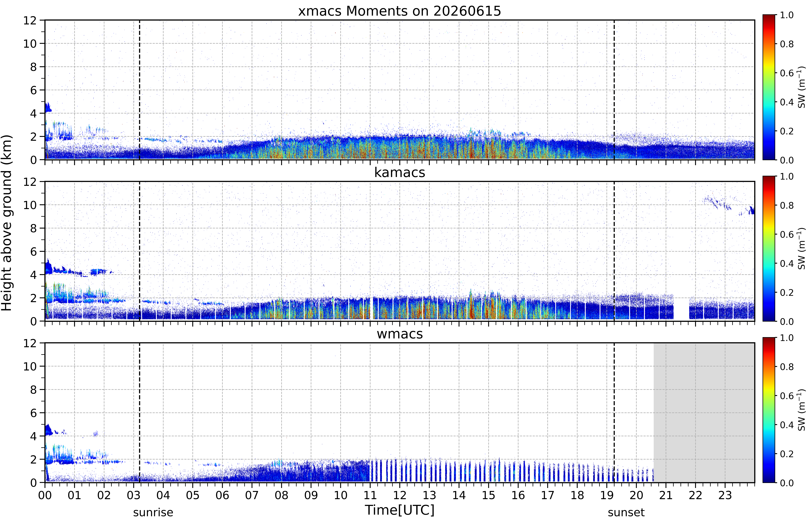The width and height of the screenshot is (812, 524).
Task: Click the sunset dashed line in xmacs panel
Action: coord(614,90)
